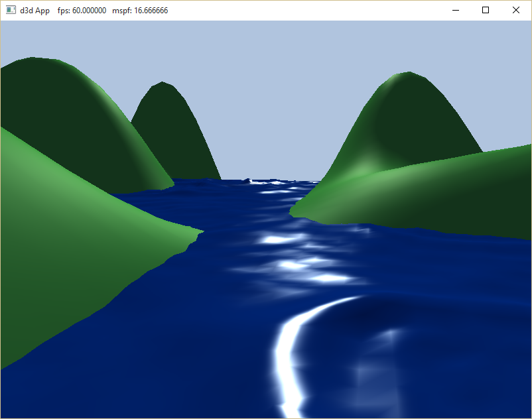
Task: Minimize the d3d App window
Action: (x=456, y=11)
